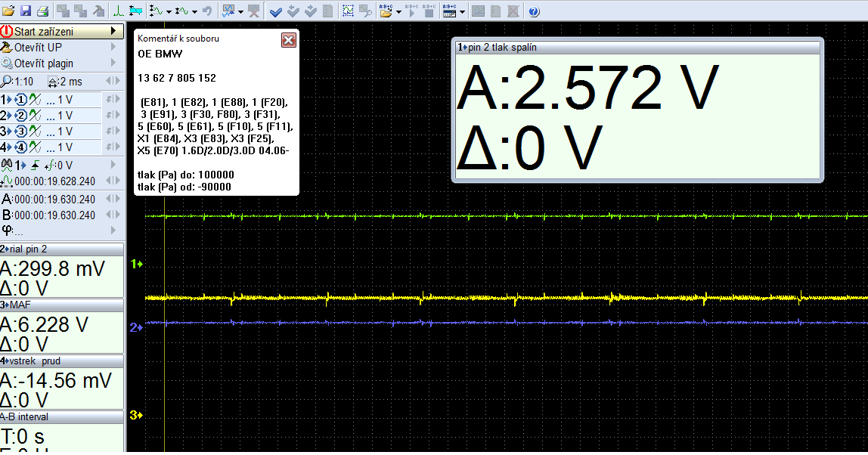This screenshot has width=868, height=455.
Task: Click the dashed selection waveform icon
Action: [349, 11]
